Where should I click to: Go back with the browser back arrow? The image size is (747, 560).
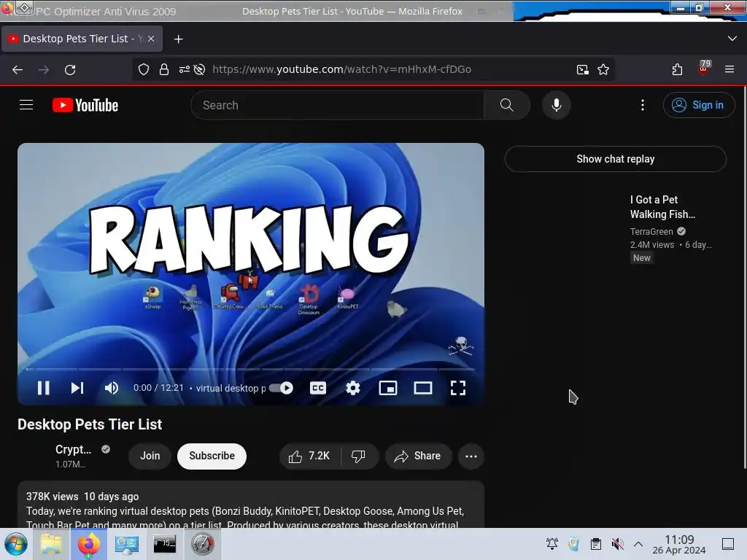[18, 69]
